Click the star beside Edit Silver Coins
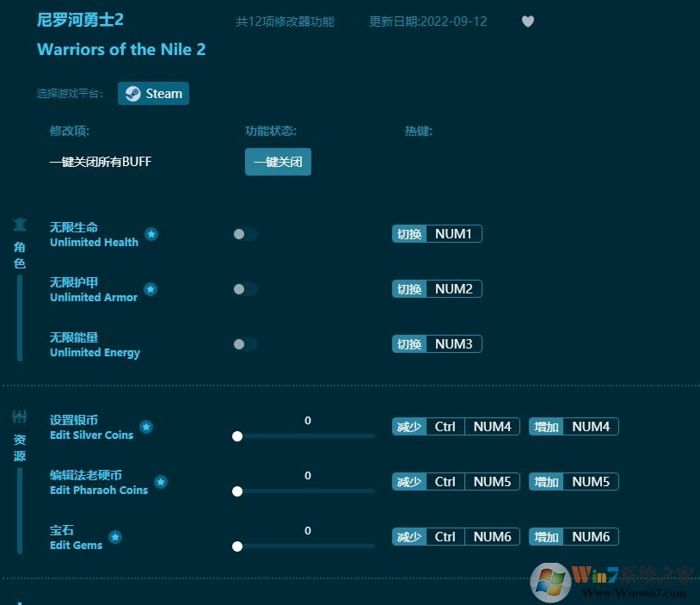The width and height of the screenshot is (700, 605). [x=146, y=426]
